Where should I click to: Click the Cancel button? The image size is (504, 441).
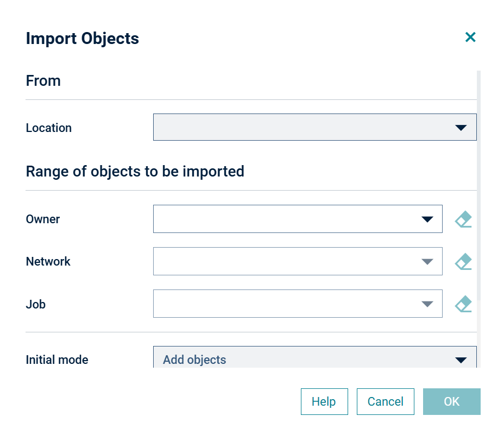386,401
